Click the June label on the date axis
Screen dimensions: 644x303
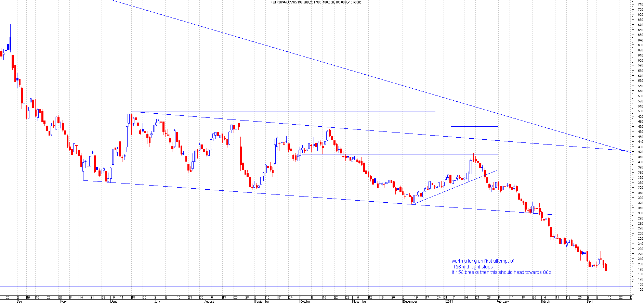[x=114, y=302]
